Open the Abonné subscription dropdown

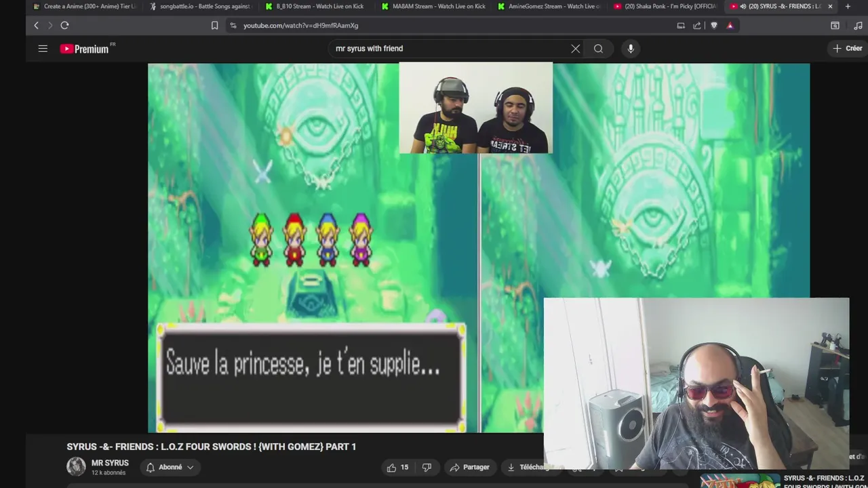pos(170,467)
